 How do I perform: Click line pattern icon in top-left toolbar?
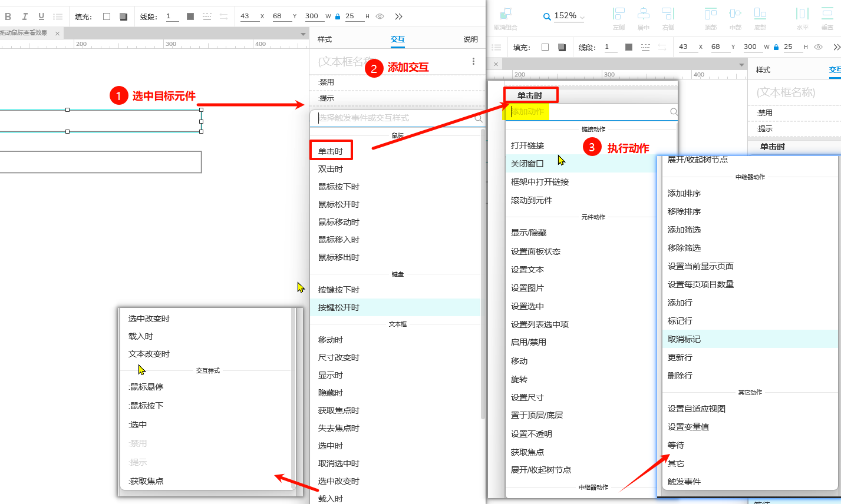(x=207, y=16)
